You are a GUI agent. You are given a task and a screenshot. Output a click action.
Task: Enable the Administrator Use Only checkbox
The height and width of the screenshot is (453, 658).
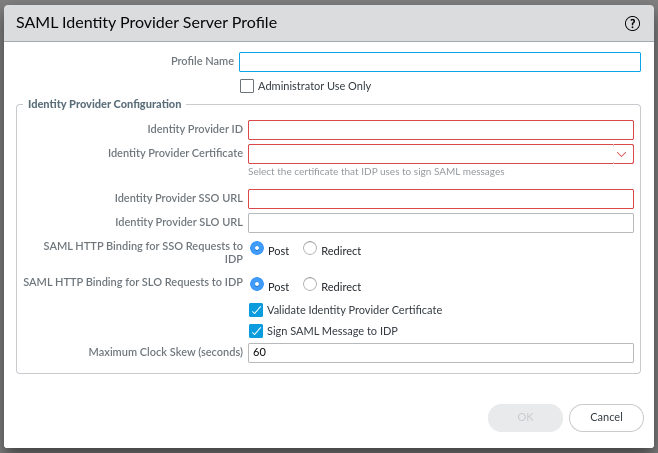click(247, 86)
